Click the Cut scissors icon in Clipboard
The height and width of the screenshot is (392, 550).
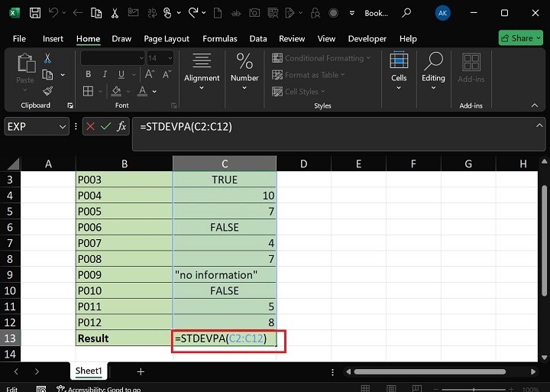pyautogui.click(x=47, y=58)
